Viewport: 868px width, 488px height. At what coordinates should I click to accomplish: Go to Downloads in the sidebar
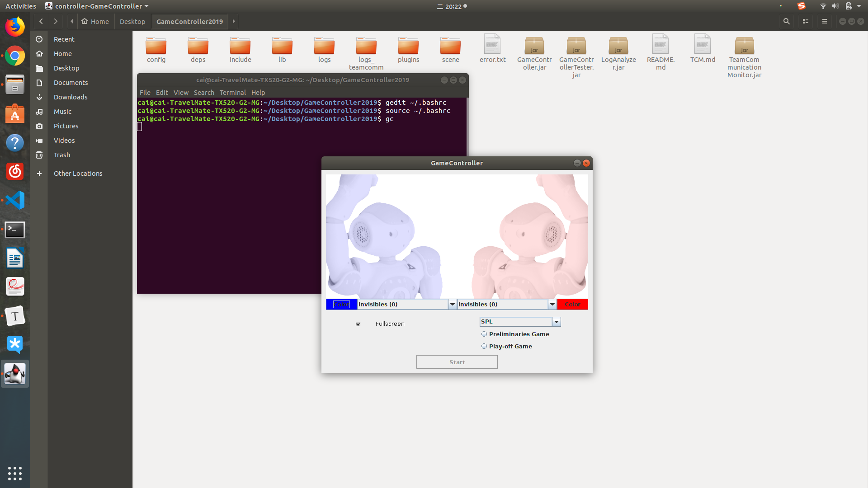click(71, 97)
